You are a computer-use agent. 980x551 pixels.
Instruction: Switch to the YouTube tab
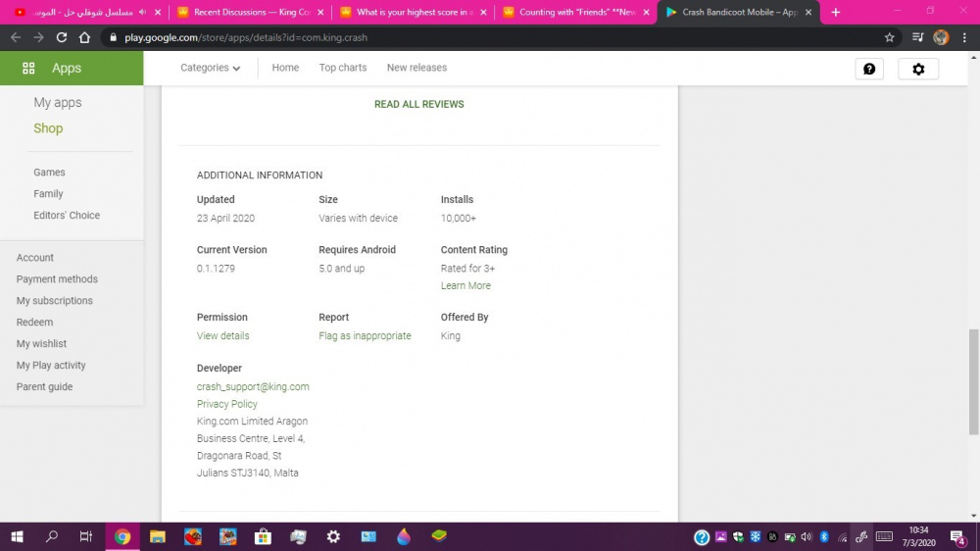87,12
